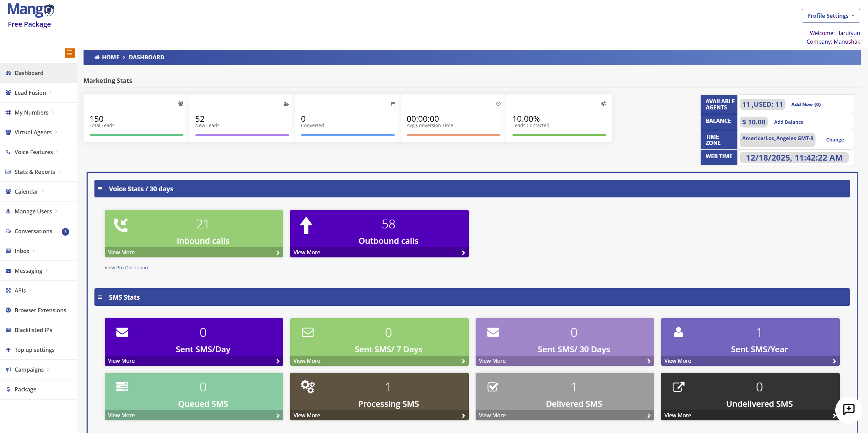
Task: Click the Add Balance link
Action: [x=789, y=122]
